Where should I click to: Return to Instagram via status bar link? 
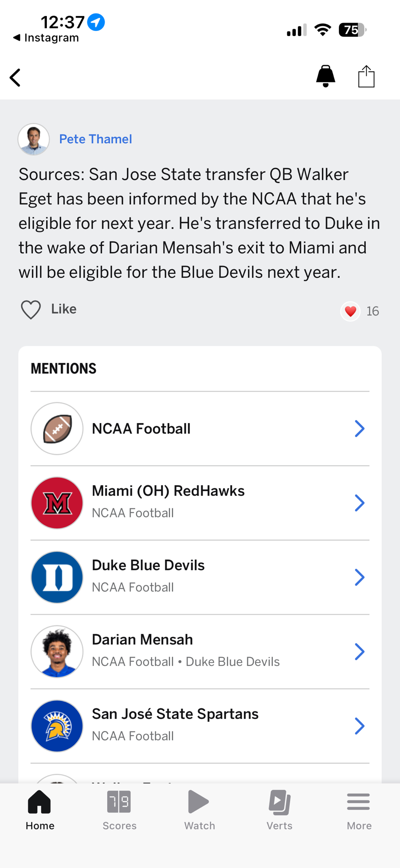pos(46,38)
